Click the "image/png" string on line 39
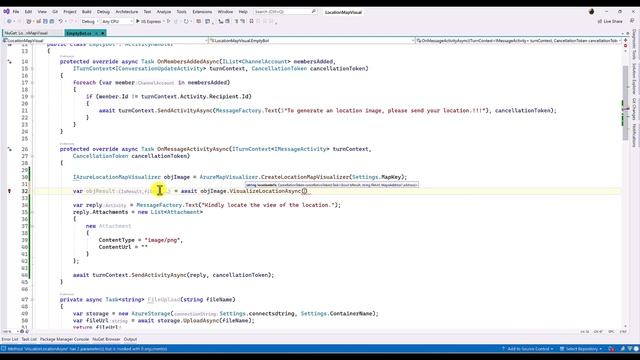This screenshot has height=360, width=640. (162, 240)
